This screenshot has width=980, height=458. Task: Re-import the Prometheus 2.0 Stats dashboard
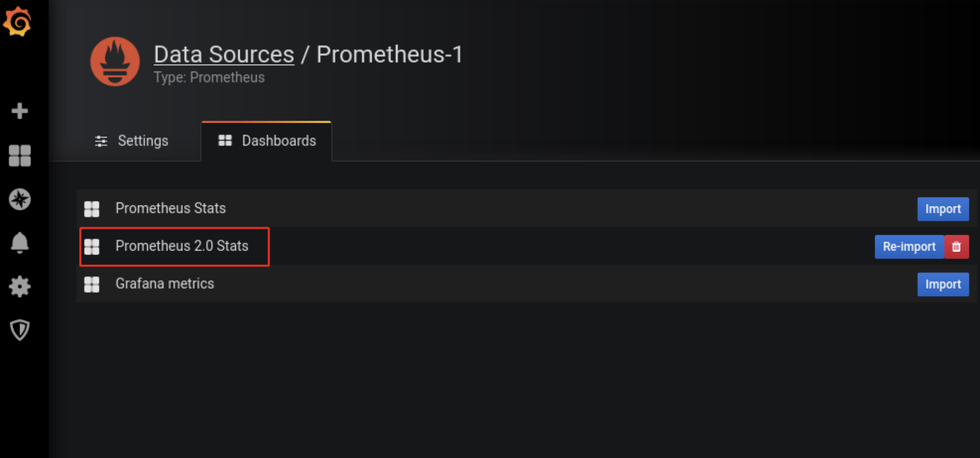pyautogui.click(x=909, y=247)
